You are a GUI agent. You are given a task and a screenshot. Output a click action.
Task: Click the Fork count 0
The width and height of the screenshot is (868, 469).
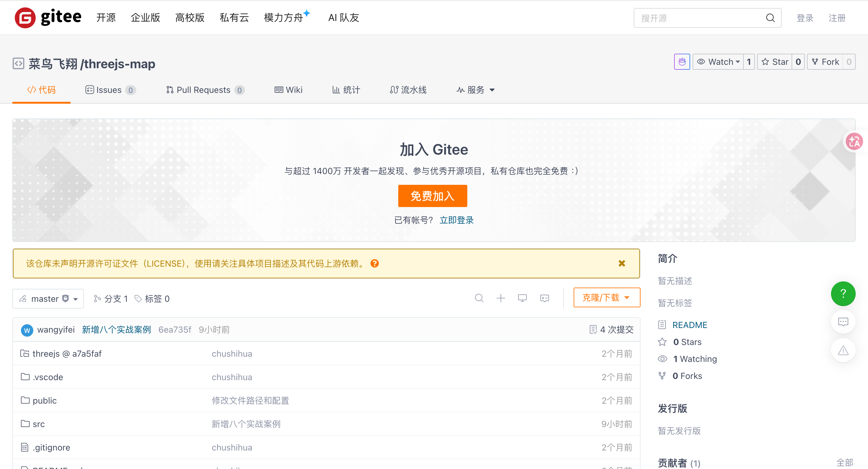849,62
